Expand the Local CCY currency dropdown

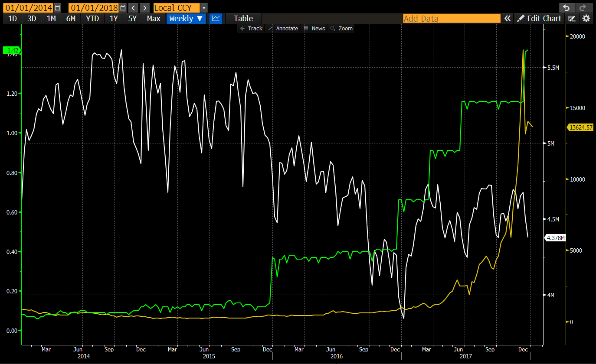click(204, 8)
